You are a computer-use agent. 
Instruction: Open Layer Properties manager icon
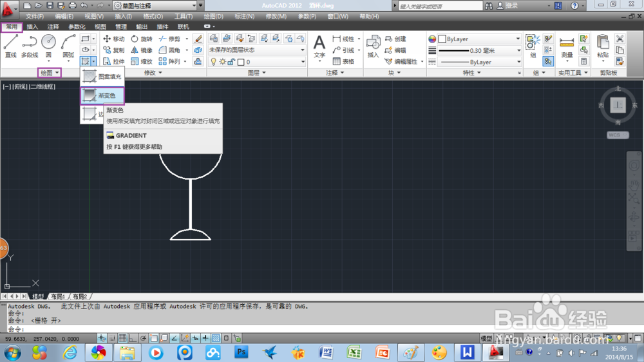pyautogui.click(x=213, y=39)
